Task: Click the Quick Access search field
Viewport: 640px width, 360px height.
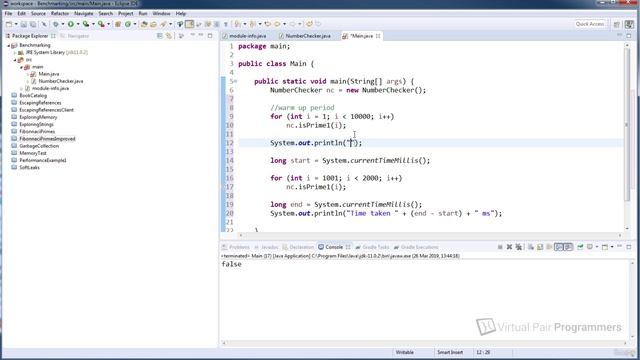Action: (x=590, y=24)
